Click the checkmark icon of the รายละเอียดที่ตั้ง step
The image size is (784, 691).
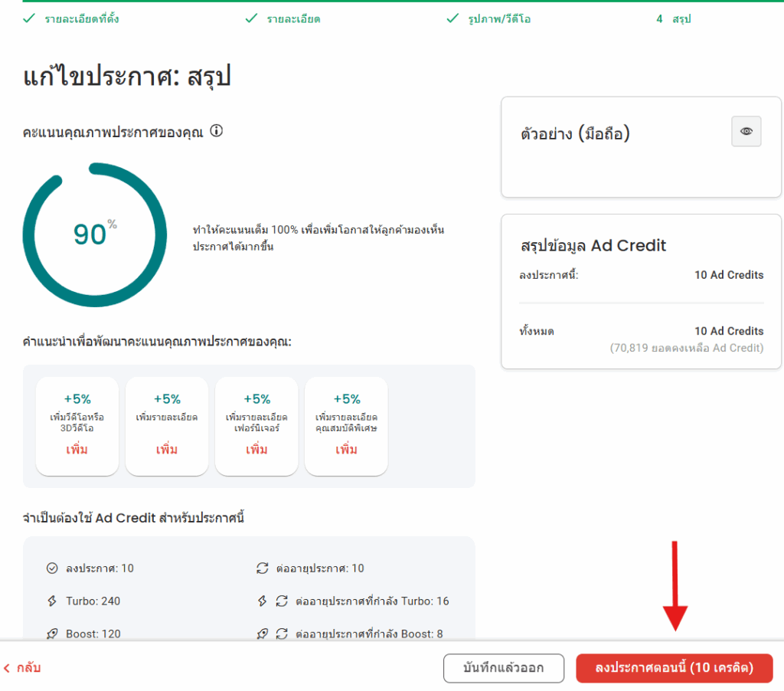click(29, 18)
